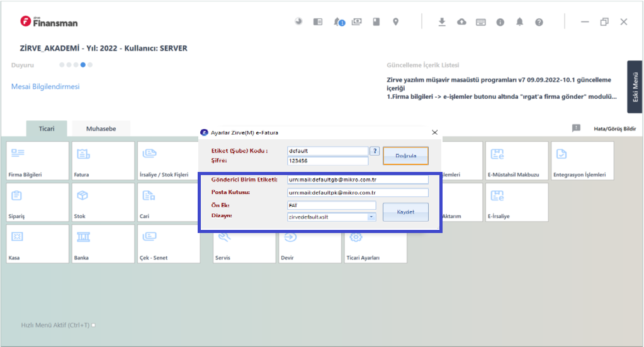Open the Entegrasyon İşlemleri tile
Image resolution: width=644 pixels, height=347 pixels.
coord(582,161)
